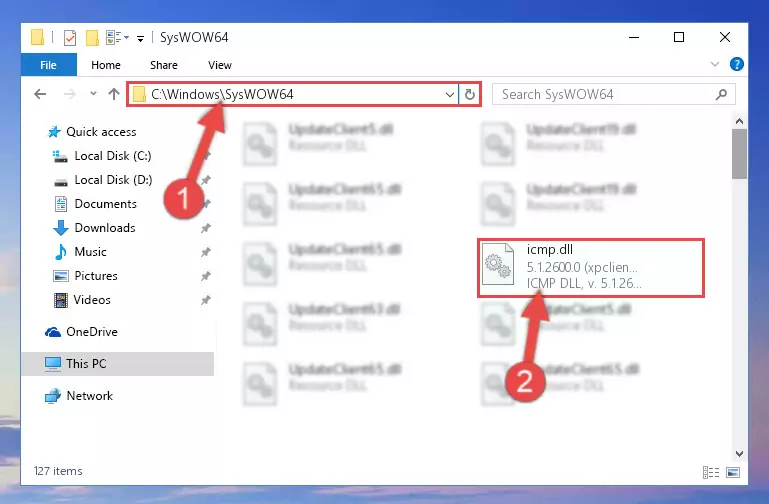Click the Downloads blue arrow icon
Image resolution: width=769 pixels, height=504 pixels.
(60, 228)
